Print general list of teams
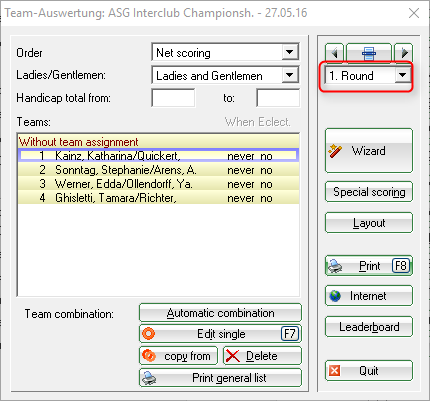The height and width of the screenshot is (401, 430). coord(220,378)
